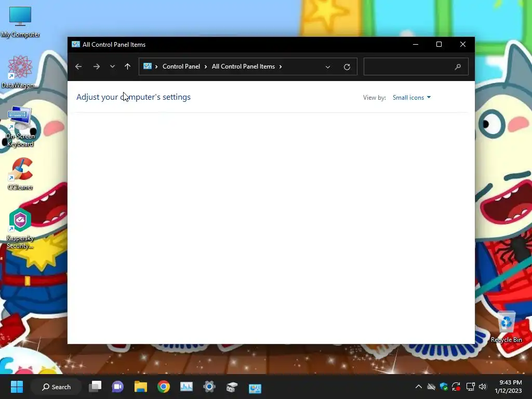This screenshot has height=399, width=532.
Task: Launch Google Chrome from taskbar
Action: [x=164, y=387]
